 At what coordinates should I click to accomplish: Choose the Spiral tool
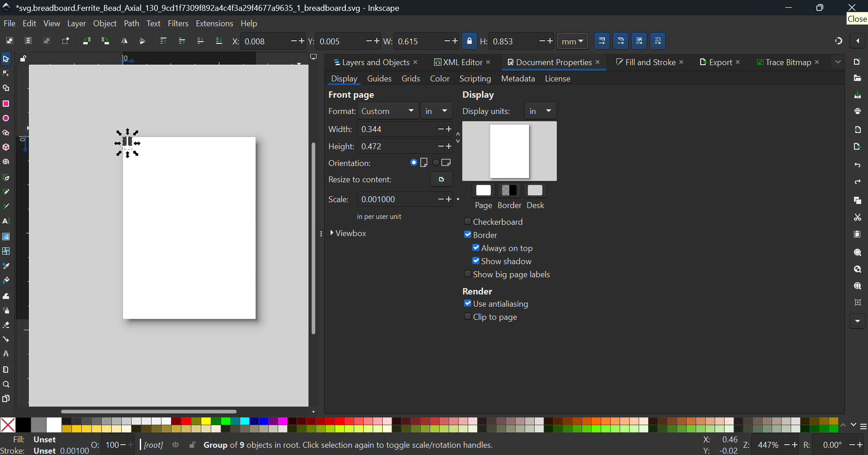pos(6,162)
